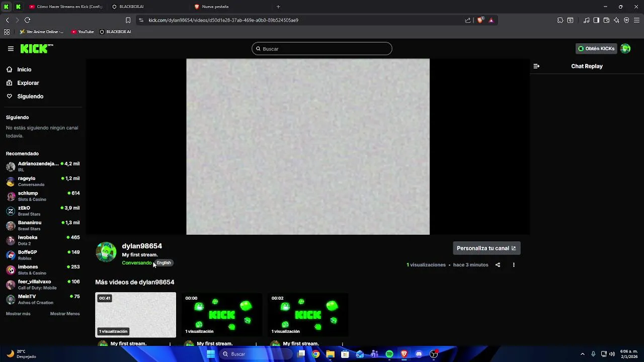Reload the current page
The height and width of the screenshot is (362, 644).
click(27, 20)
